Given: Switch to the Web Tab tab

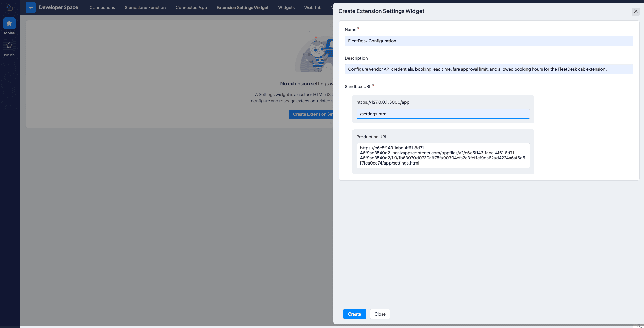Looking at the screenshot, I should (313, 7).
